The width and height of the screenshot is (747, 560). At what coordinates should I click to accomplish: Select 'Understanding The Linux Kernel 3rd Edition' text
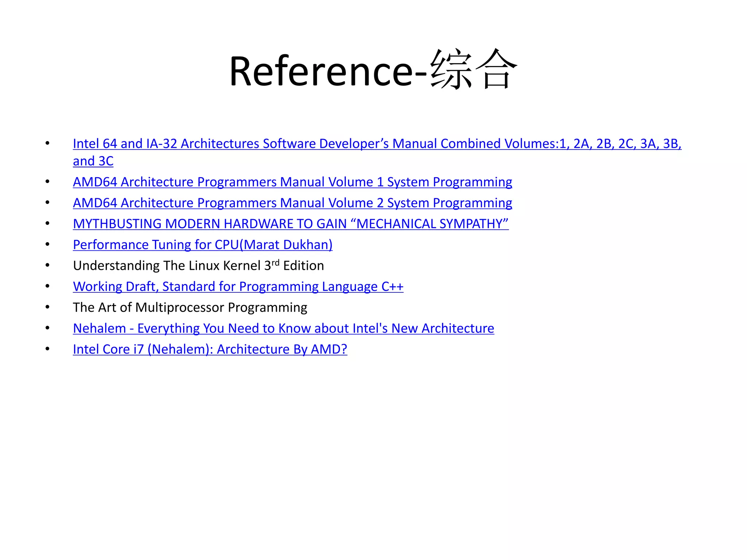pos(198,265)
